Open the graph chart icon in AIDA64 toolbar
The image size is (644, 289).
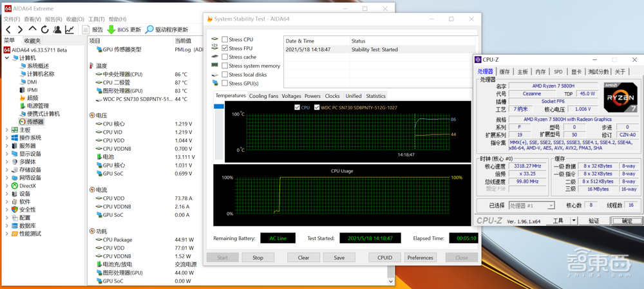tap(70, 30)
